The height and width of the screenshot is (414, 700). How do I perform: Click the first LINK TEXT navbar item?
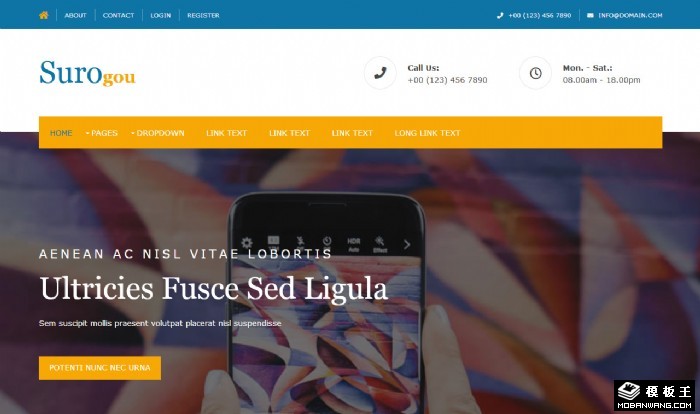click(x=226, y=133)
